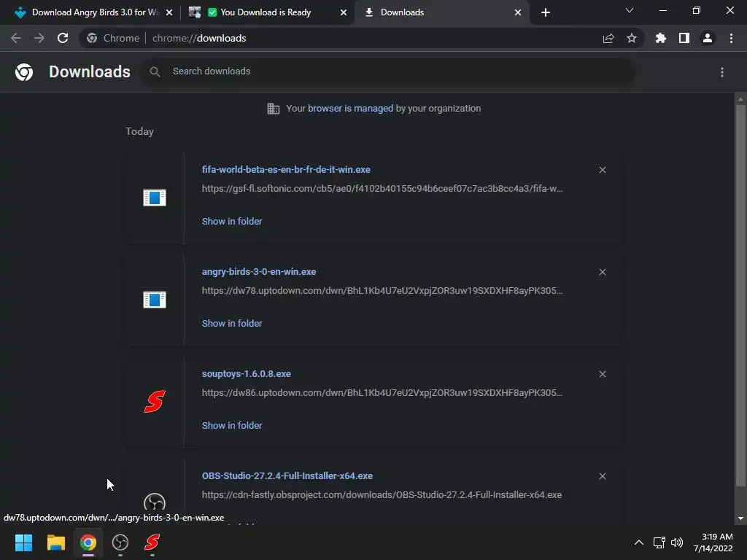This screenshot has width=747, height=560.
Task: Reload the downloads page
Action: click(63, 38)
